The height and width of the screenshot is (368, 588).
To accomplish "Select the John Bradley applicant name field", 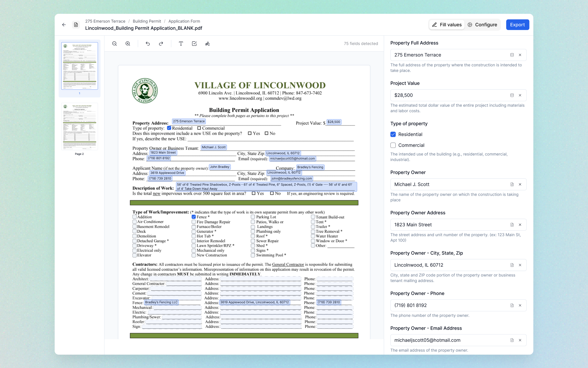I will click(220, 167).
